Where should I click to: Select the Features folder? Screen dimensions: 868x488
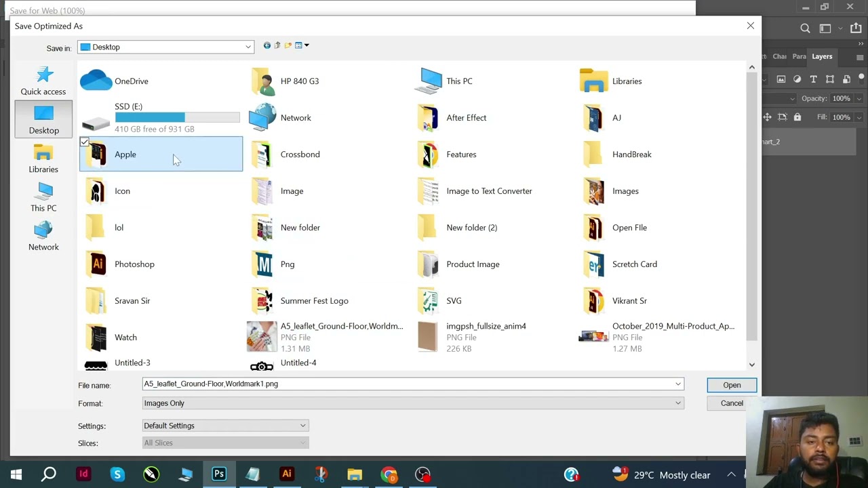coord(447,155)
